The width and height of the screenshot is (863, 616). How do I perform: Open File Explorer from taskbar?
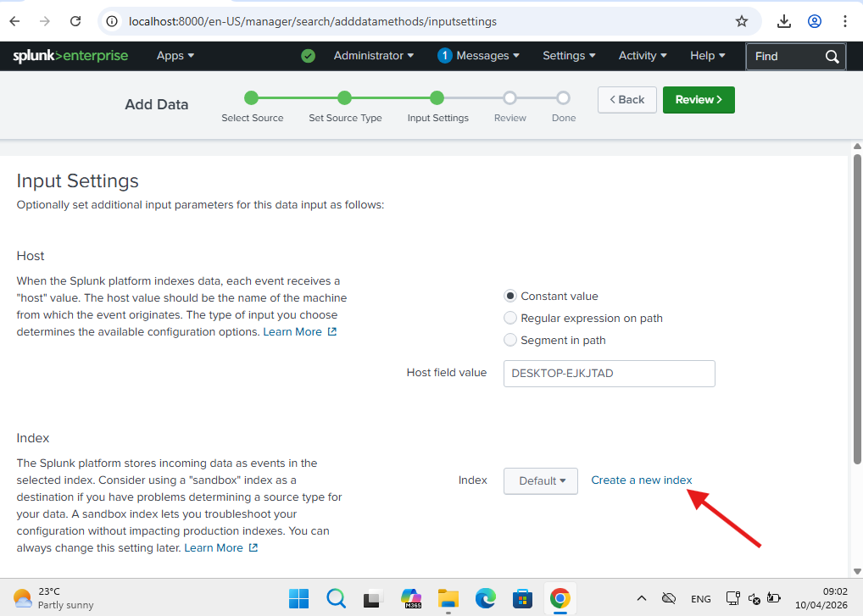(448, 598)
